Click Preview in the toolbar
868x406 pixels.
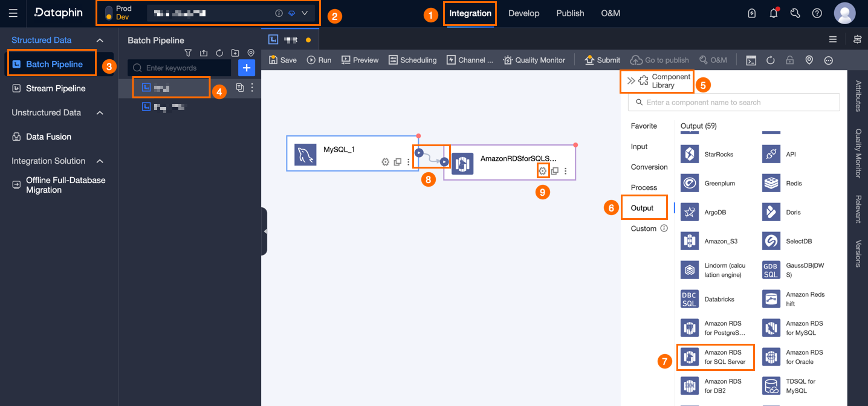360,60
